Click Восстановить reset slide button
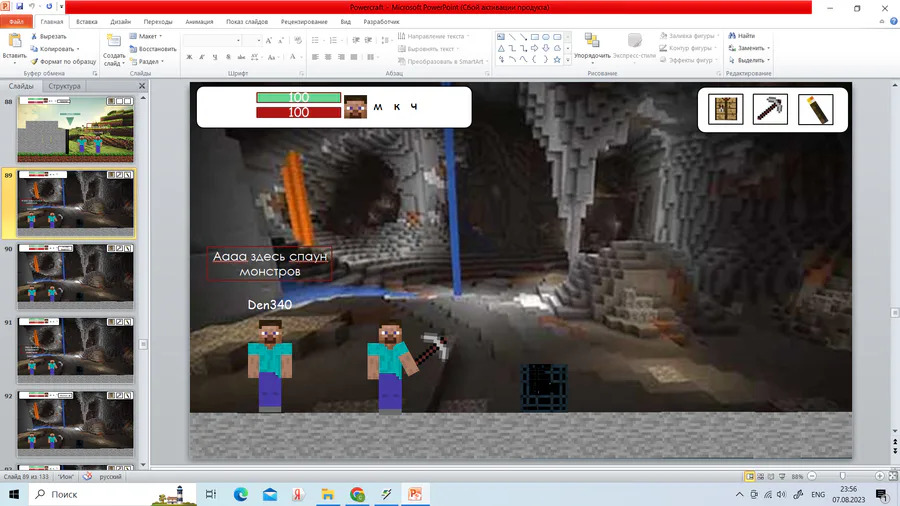Viewport: 900px width, 506px height. tap(153, 49)
